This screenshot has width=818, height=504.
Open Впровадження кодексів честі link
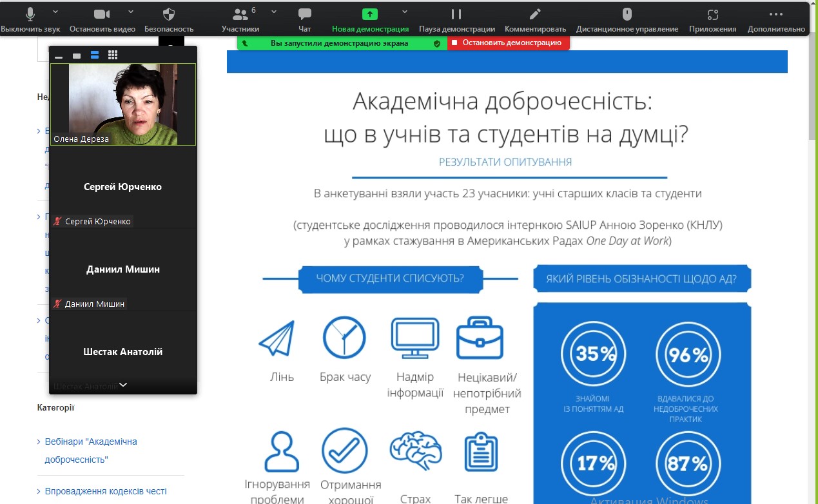106,491
